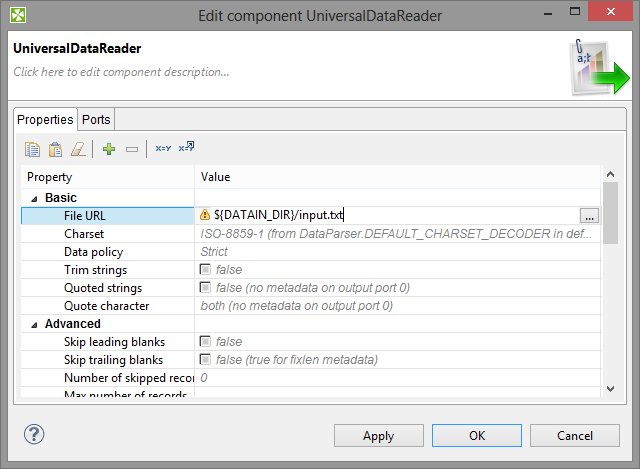
Task: Enable the Skip leading blanks checkbox
Action: pyautogui.click(x=206, y=342)
